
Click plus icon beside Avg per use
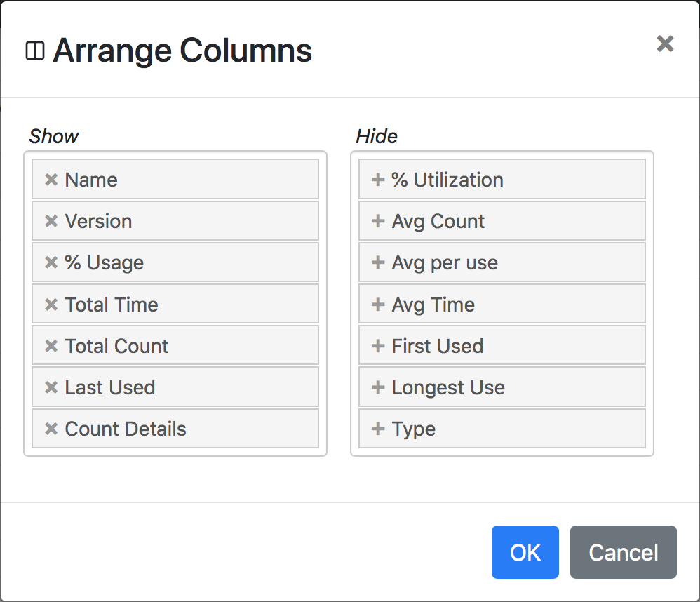tap(378, 262)
